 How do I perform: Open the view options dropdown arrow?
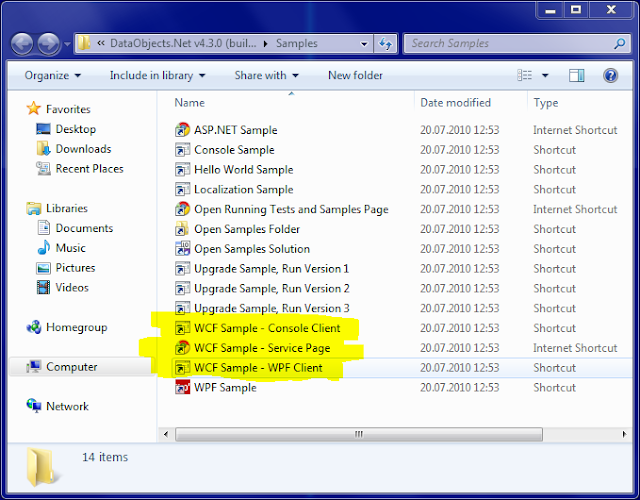545,76
